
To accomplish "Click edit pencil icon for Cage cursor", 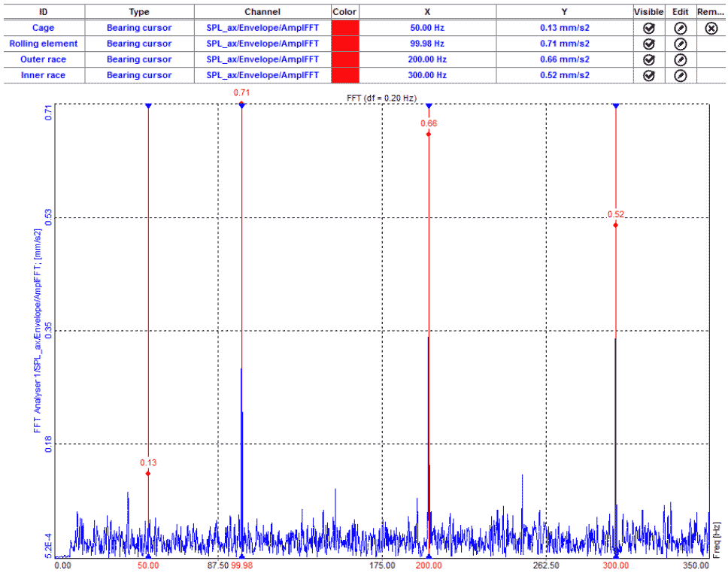I will click(x=680, y=28).
